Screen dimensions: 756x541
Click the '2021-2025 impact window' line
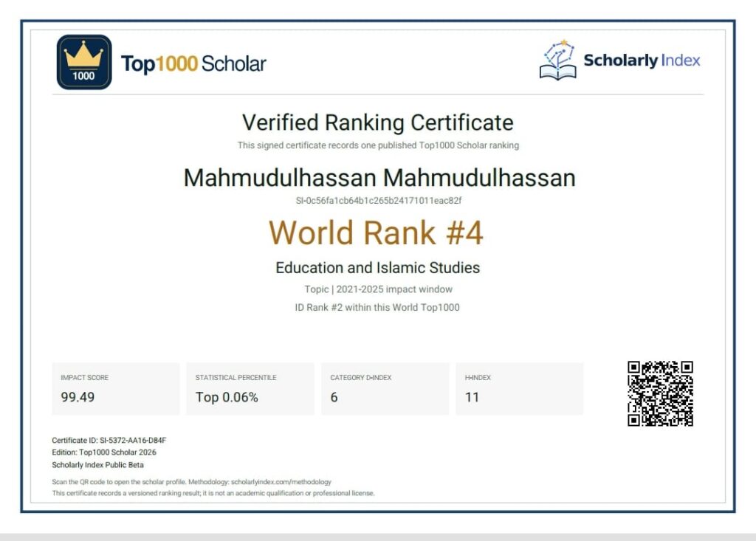[x=379, y=289]
